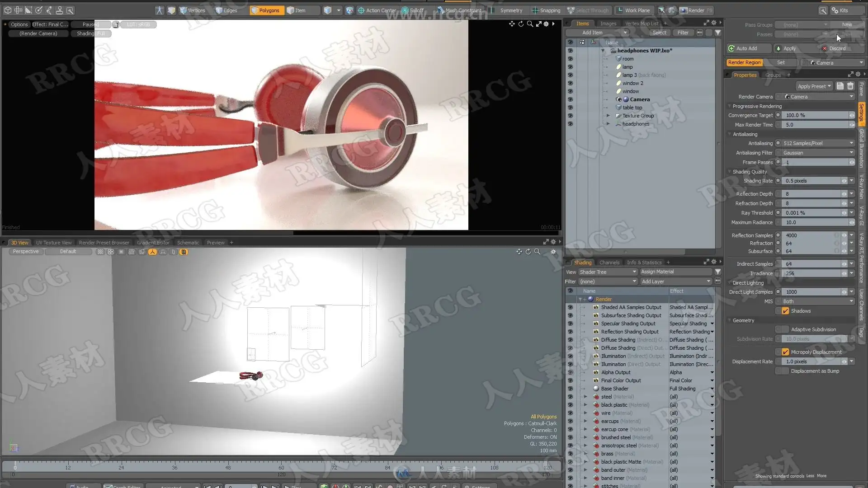Screen dimensions: 868x488
Task: Click the Render Region button
Action: (744, 62)
